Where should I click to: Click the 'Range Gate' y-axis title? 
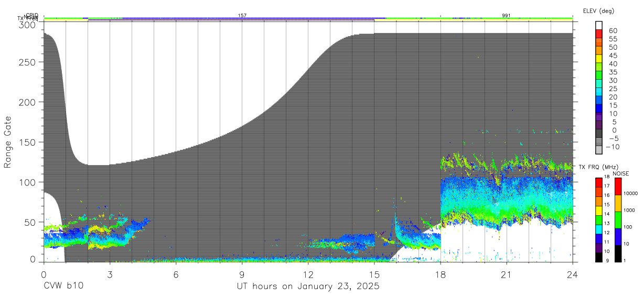click(7, 142)
